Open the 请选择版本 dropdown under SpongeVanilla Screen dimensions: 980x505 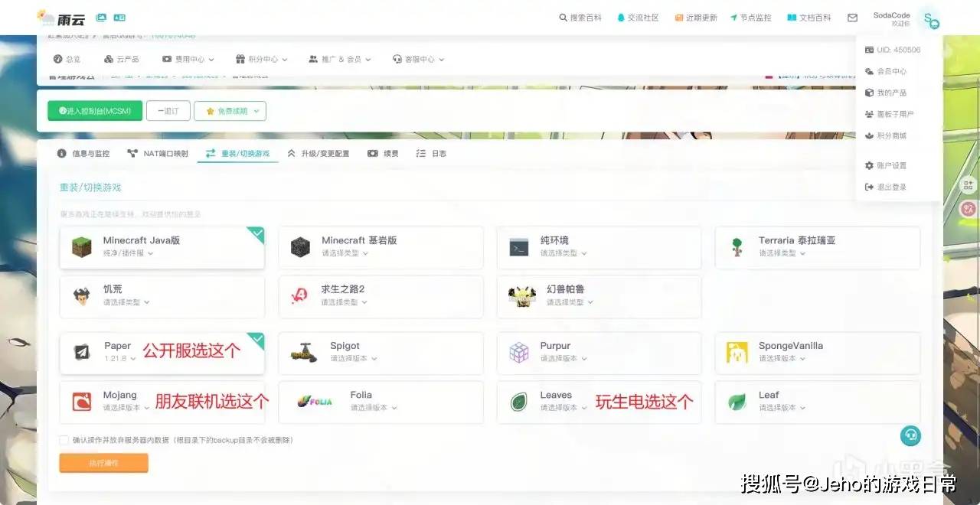(x=782, y=358)
